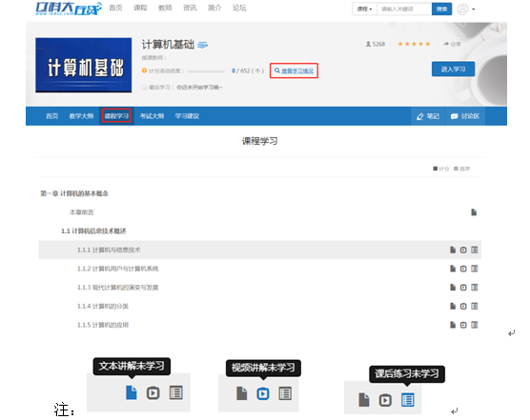Play video lecture for section 1.1.5

point(463,325)
